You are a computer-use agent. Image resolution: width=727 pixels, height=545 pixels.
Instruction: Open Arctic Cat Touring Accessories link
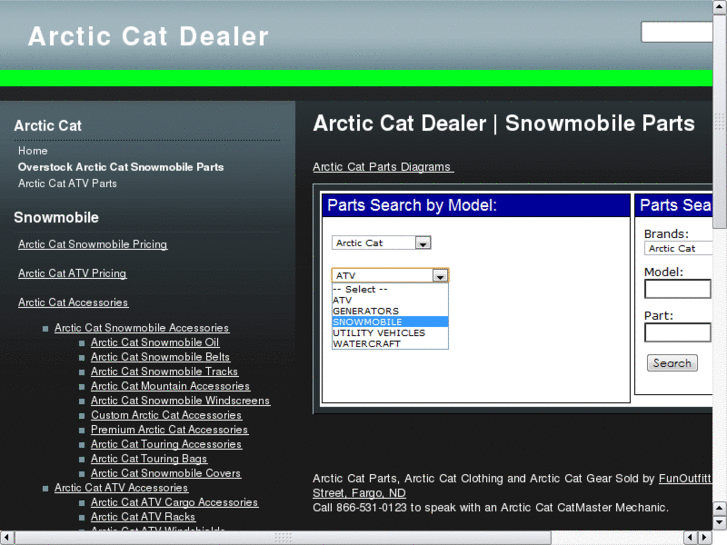click(166, 444)
